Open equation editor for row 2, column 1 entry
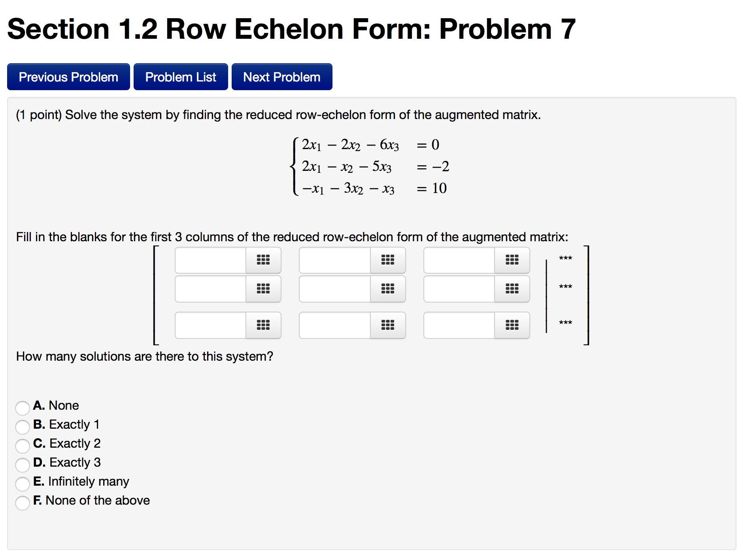 click(263, 289)
